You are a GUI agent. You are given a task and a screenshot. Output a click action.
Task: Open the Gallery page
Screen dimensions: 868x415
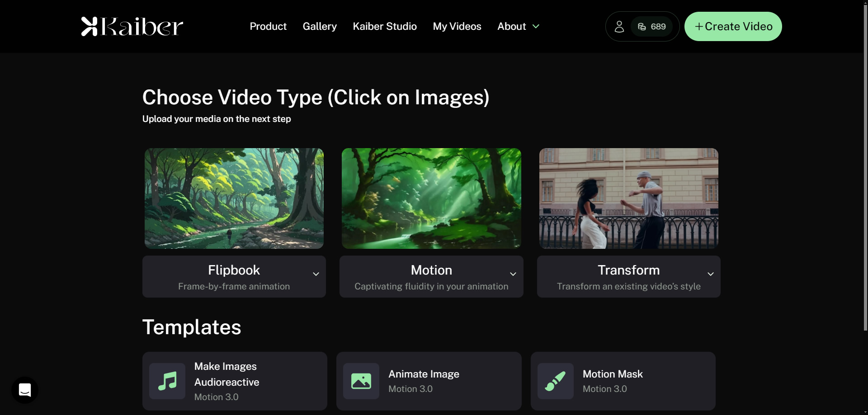tap(320, 27)
